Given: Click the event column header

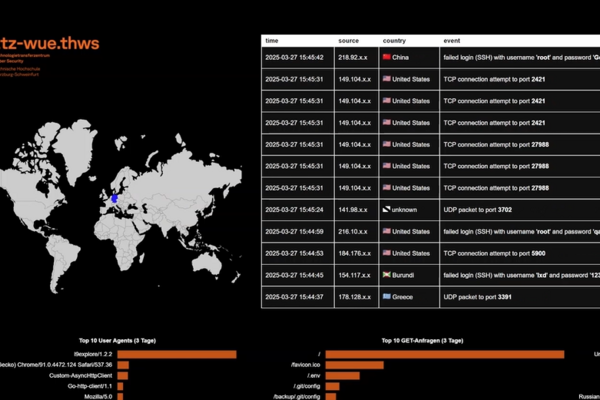Looking at the screenshot, I should coord(452,41).
